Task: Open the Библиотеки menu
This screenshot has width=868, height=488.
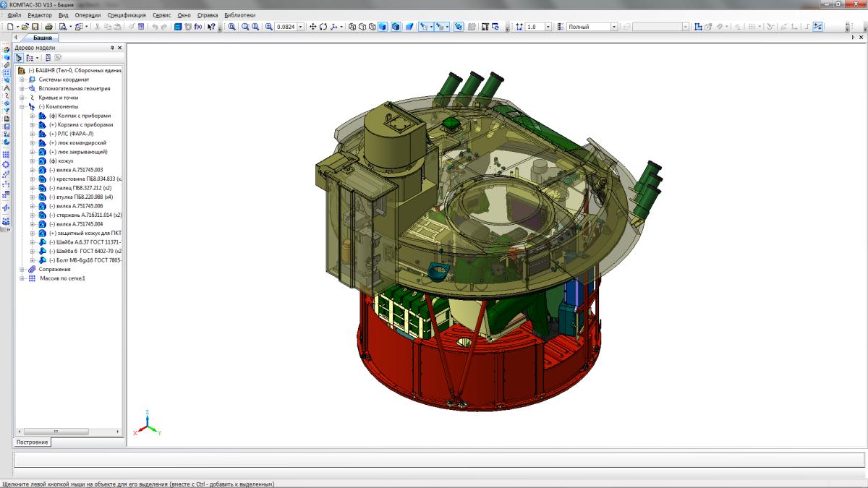Action: point(239,14)
